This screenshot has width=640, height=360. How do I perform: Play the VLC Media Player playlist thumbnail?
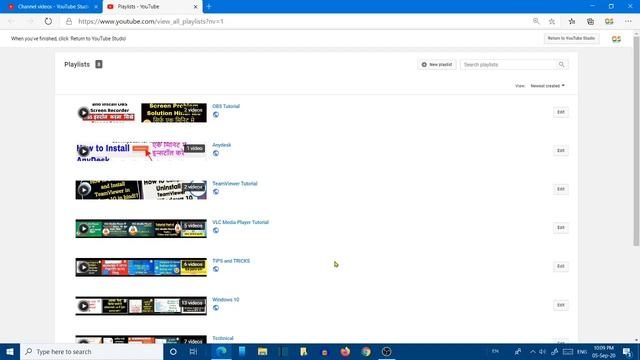(x=84, y=229)
